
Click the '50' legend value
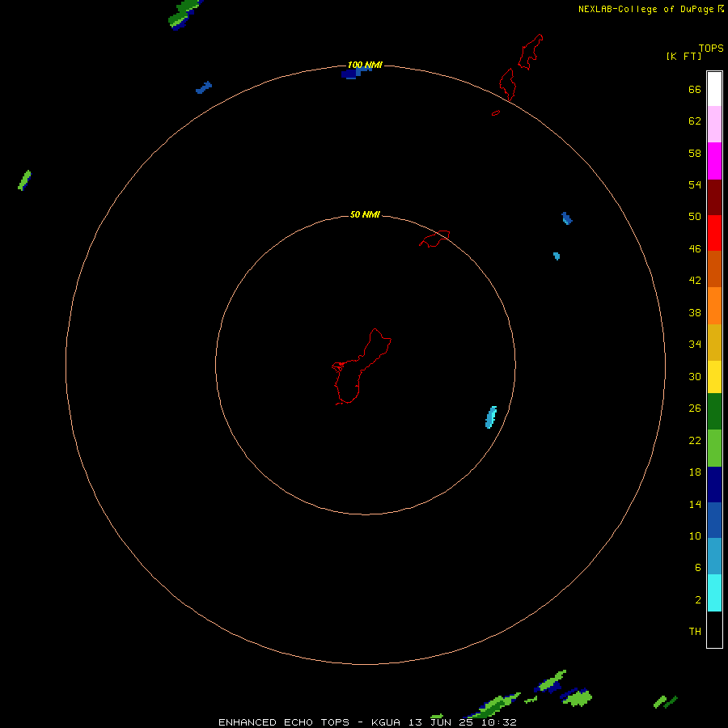pos(695,216)
